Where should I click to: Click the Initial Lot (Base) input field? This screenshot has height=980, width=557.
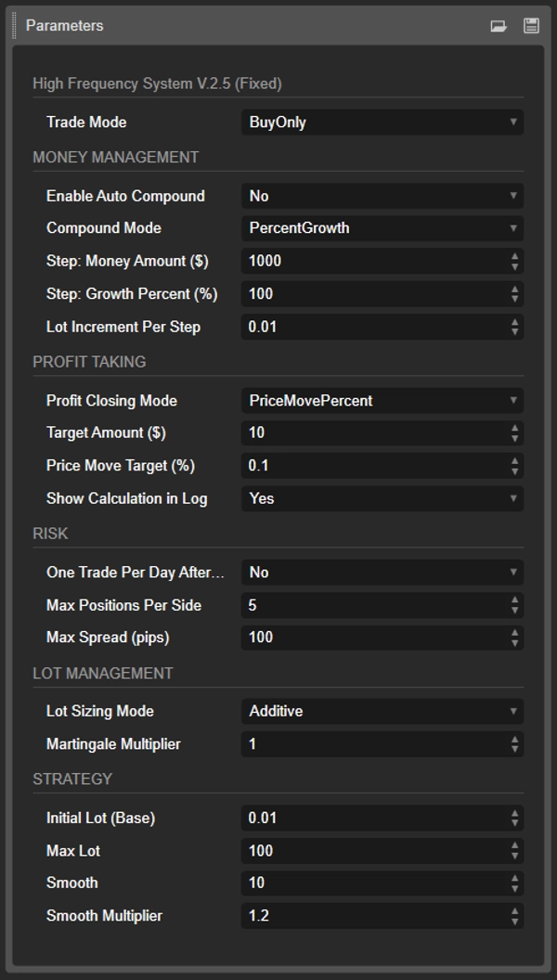pyautogui.click(x=371, y=818)
